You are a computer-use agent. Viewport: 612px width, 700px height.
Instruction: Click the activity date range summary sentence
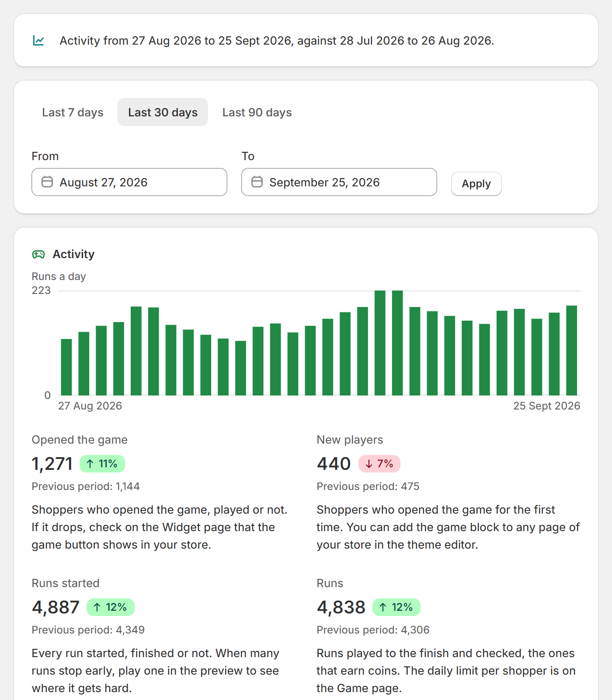point(277,41)
